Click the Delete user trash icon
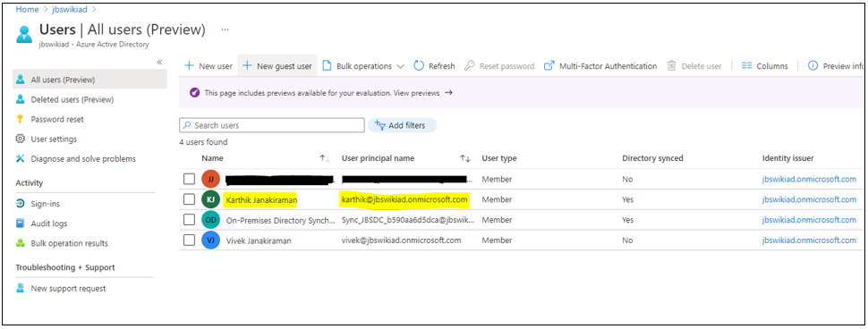This screenshot has height=329, width=868. pos(671,66)
